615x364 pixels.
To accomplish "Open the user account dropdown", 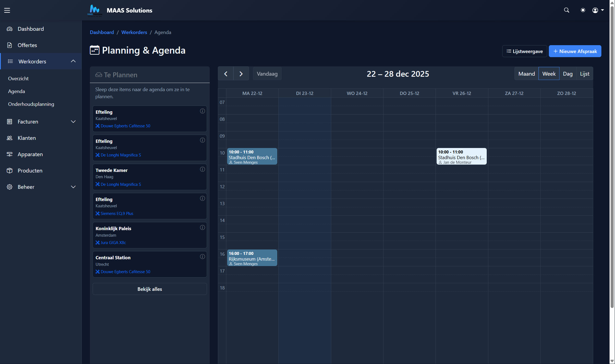I will [x=598, y=10].
